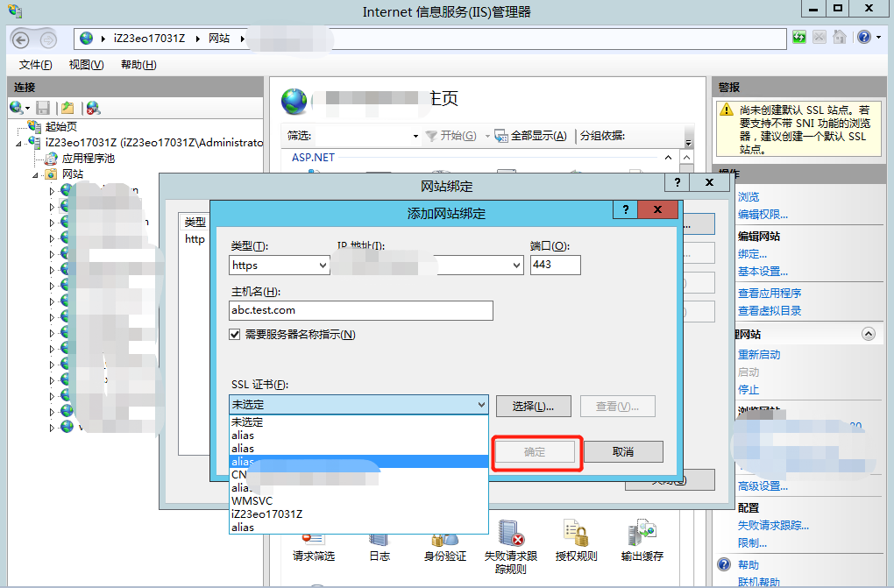Open the 视图(V) menu
The width and height of the screenshot is (894, 588).
(x=86, y=65)
